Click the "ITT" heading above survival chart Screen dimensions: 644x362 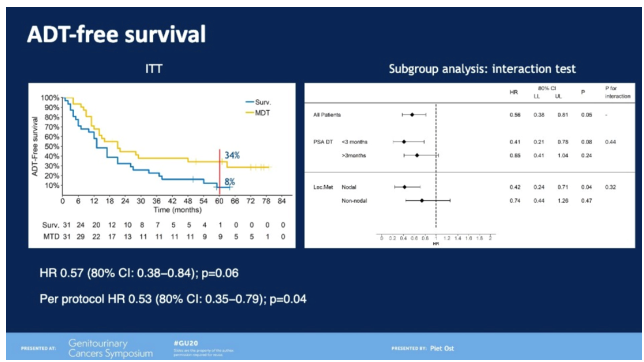click(154, 69)
